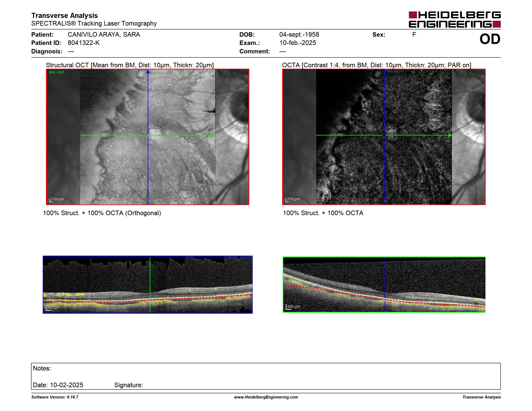
Task: Click the Comment field value
Action: [x=283, y=51]
